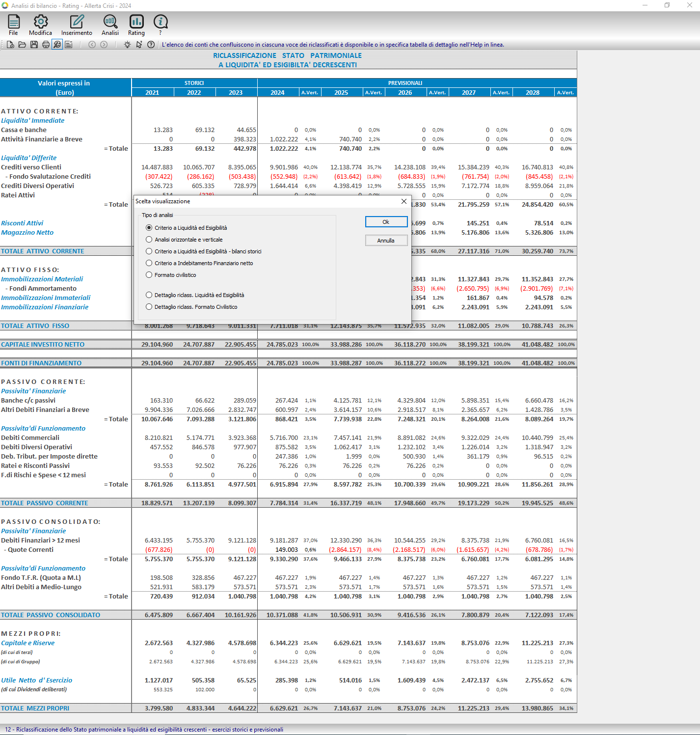700x735 pixels.
Task: Click the 2022 column header
Action: (194, 92)
